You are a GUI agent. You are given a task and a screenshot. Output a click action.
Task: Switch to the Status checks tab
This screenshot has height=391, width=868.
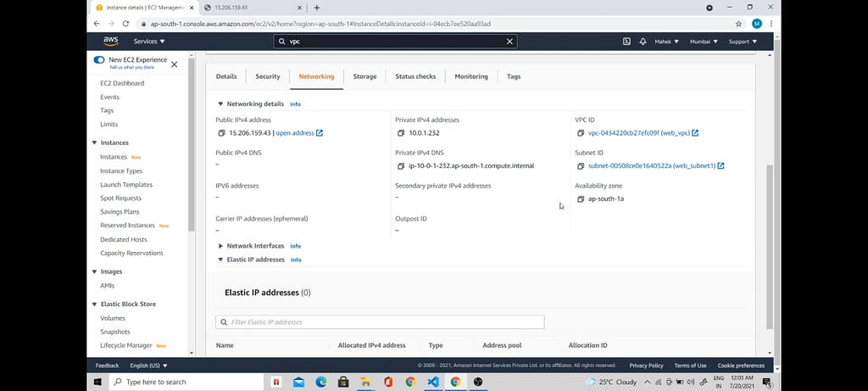[x=415, y=76]
